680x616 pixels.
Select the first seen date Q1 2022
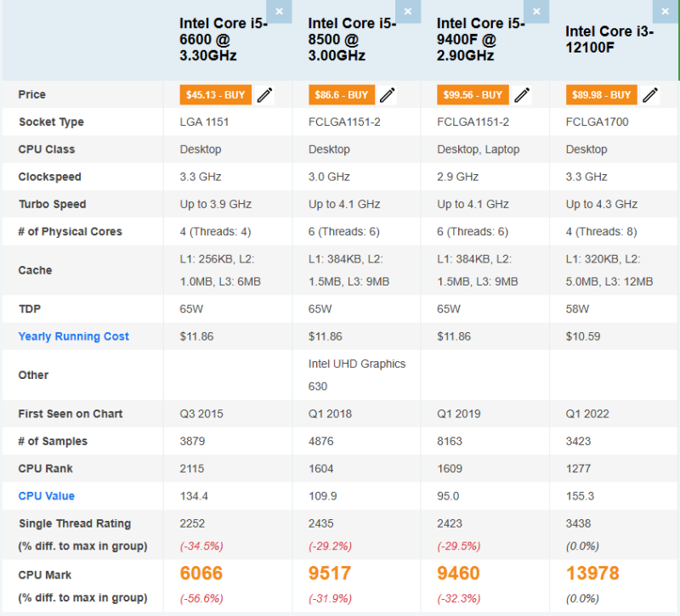tap(587, 414)
